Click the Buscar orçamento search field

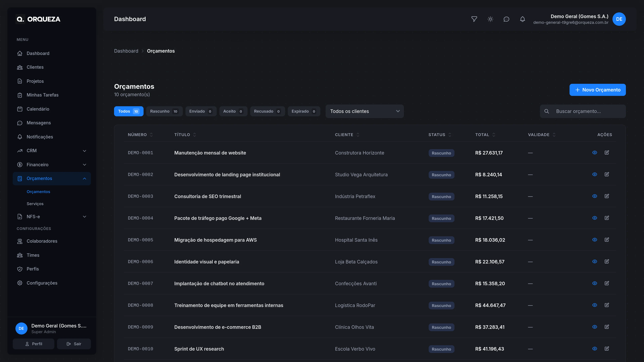(x=583, y=111)
